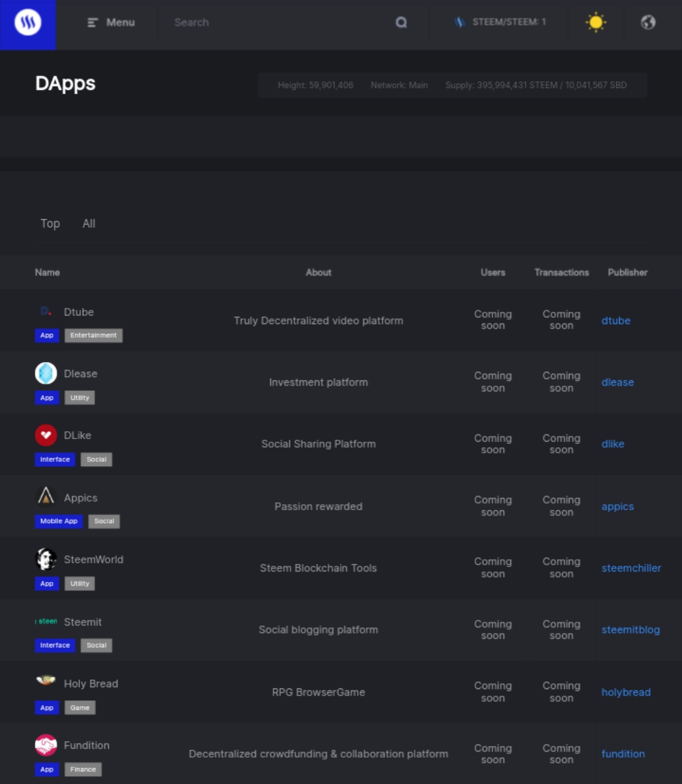Click the Dlease app icon
682x784 pixels.
[x=46, y=373]
